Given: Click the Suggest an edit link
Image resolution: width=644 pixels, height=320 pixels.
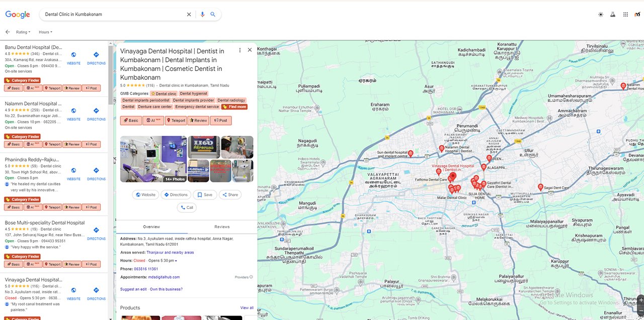Looking at the screenshot, I should pyautogui.click(x=133, y=289).
